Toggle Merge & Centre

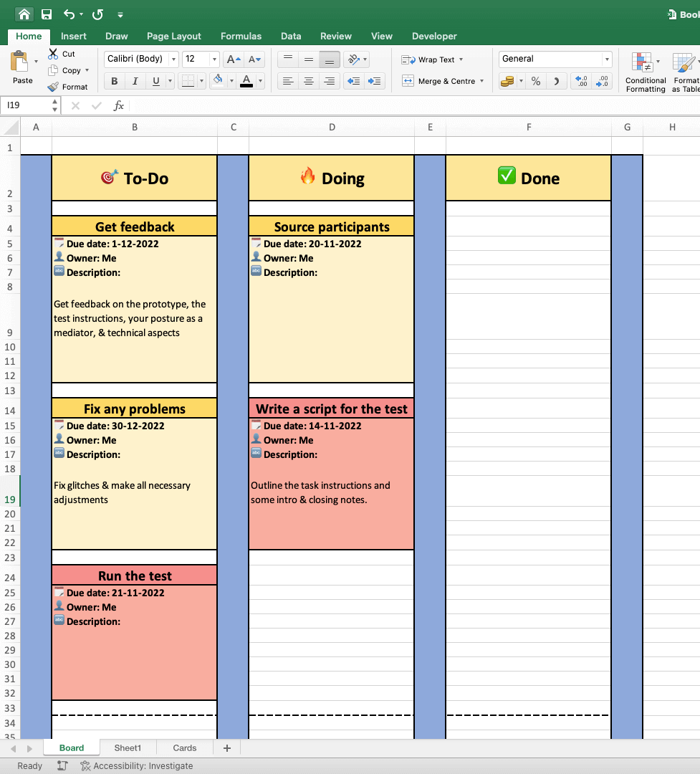(442, 81)
